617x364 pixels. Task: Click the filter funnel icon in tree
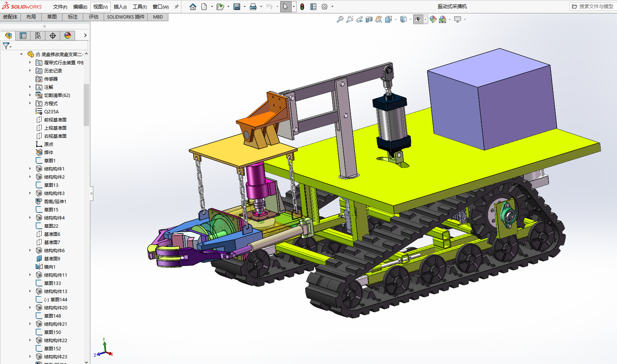click(x=6, y=46)
